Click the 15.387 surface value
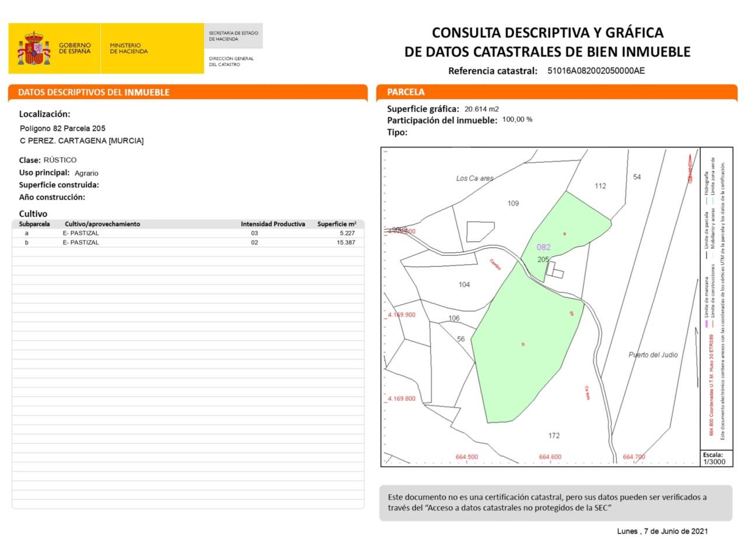747x560 pixels. point(345,243)
